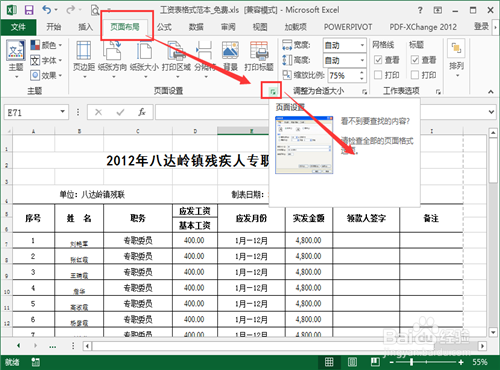
Task: Expand the formula bar
Action: (x=491, y=112)
